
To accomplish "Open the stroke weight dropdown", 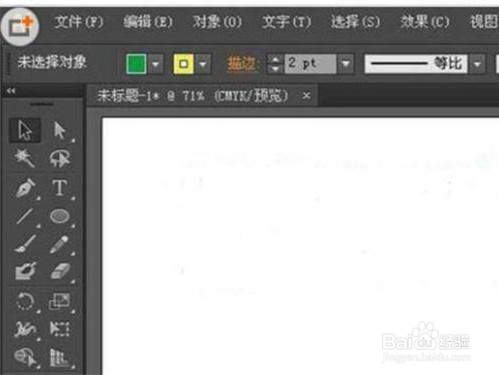I will pyautogui.click(x=346, y=64).
